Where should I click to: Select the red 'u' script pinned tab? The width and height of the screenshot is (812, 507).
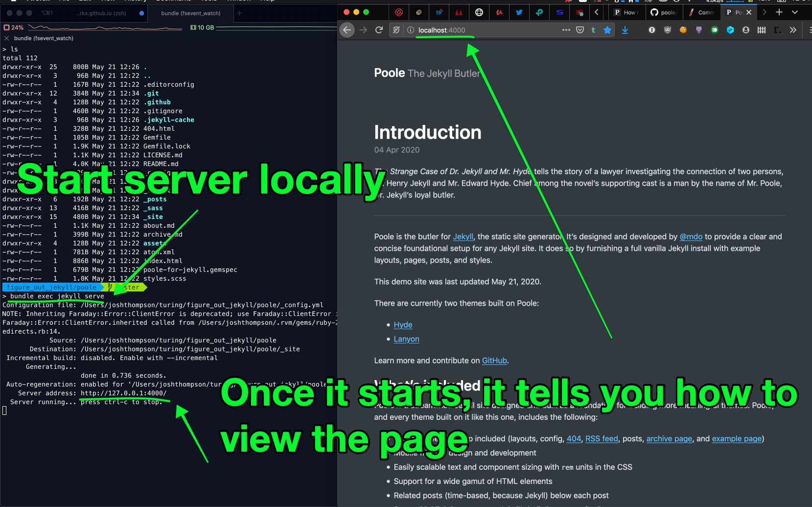coord(499,12)
